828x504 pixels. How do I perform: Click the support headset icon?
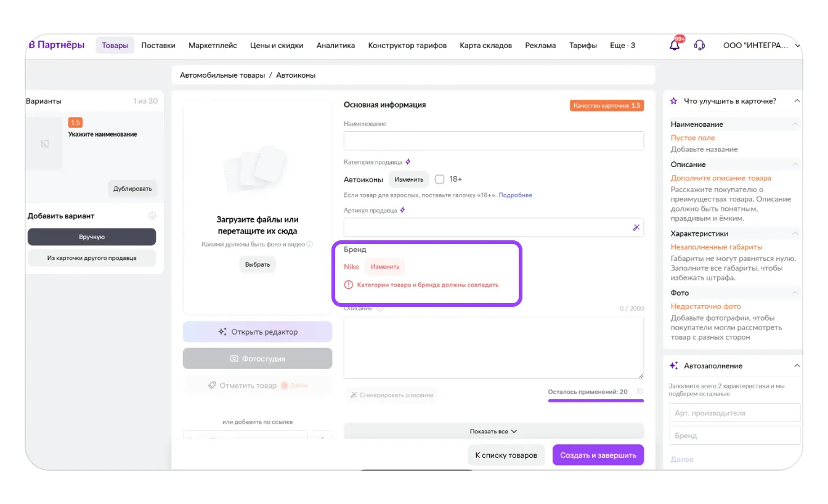click(699, 46)
